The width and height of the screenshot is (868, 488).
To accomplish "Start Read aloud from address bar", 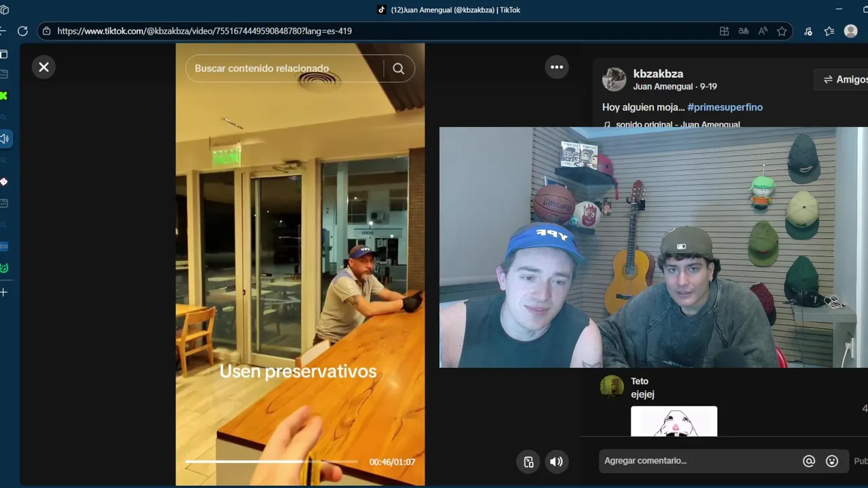I will 763,31.
